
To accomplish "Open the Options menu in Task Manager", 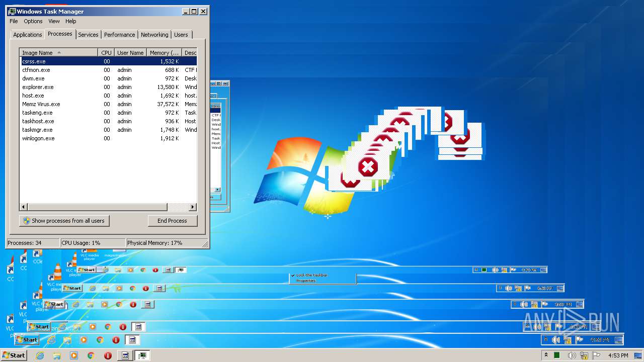I will [33, 21].
